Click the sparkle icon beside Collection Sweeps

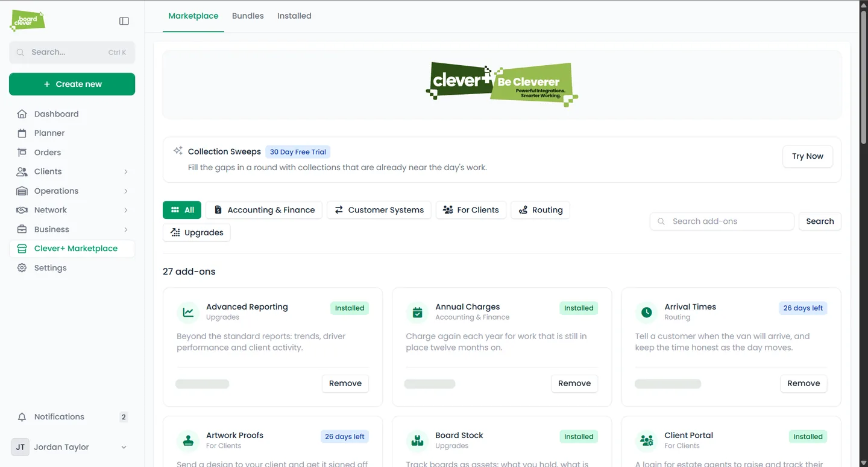click(x=178, y=151)
